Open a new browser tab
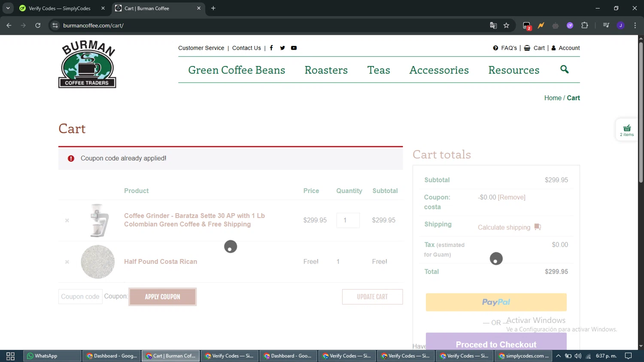 coord(213,8)
